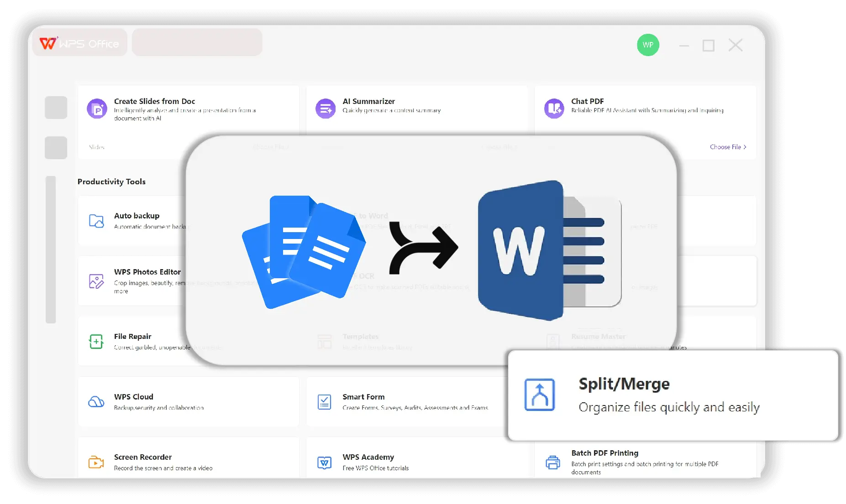Open the Chat PDF icon
Image resolution: width=846 pixels, height=504 pixels.
554,109
